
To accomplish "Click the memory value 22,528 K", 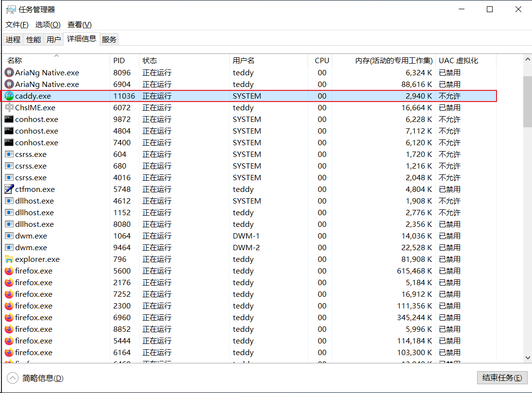I will 417,247.
